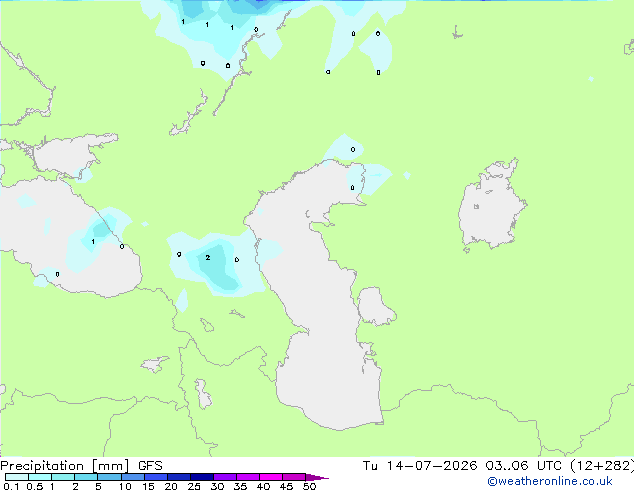Select the legend swatch between 2 and 5

coord(86,477)
